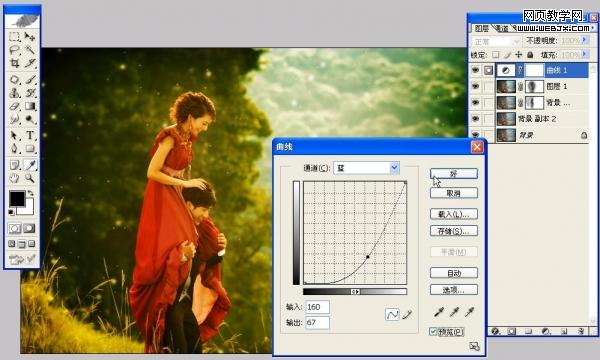Click the 自动 auto button
This screenshot has height=360, width=600.
pos(454,273)
